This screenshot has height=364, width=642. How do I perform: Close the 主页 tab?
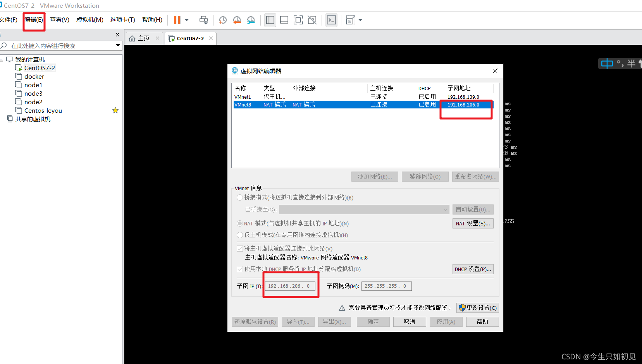pyautogui.click(x=157, y=38)
